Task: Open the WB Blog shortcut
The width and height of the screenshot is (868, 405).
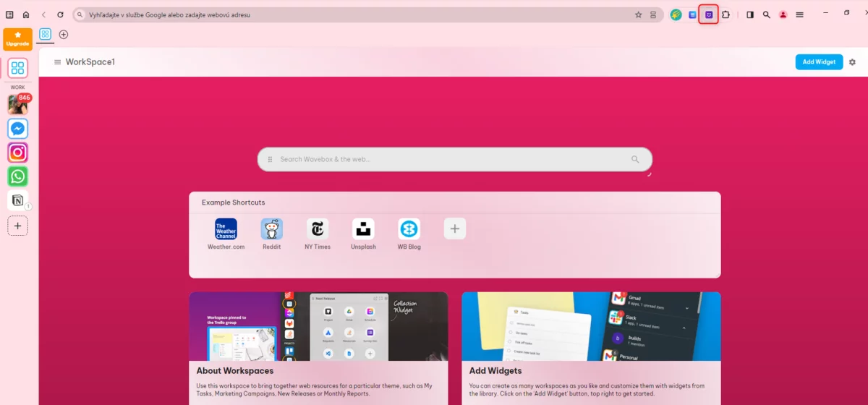Action: point(409,234)
